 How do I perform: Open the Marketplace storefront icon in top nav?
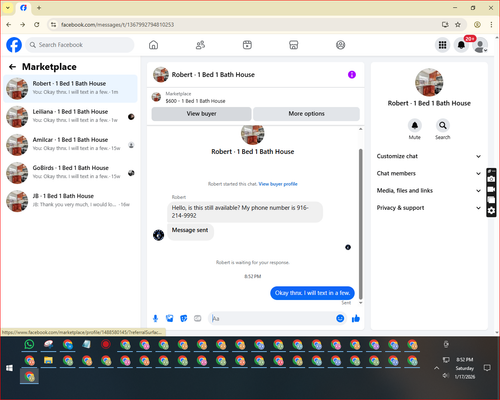pos(294,45)
